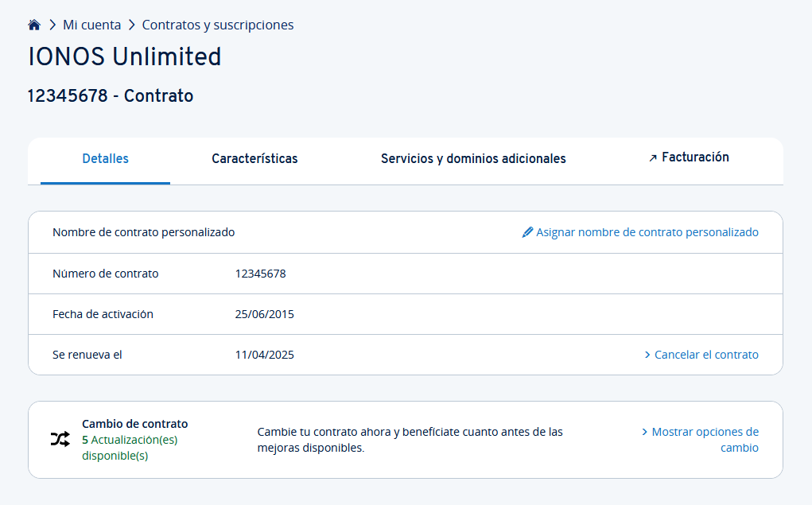812x505 pixels.
Task: Click the activation date 25/06/2015
Action: [x=264, y=314]
